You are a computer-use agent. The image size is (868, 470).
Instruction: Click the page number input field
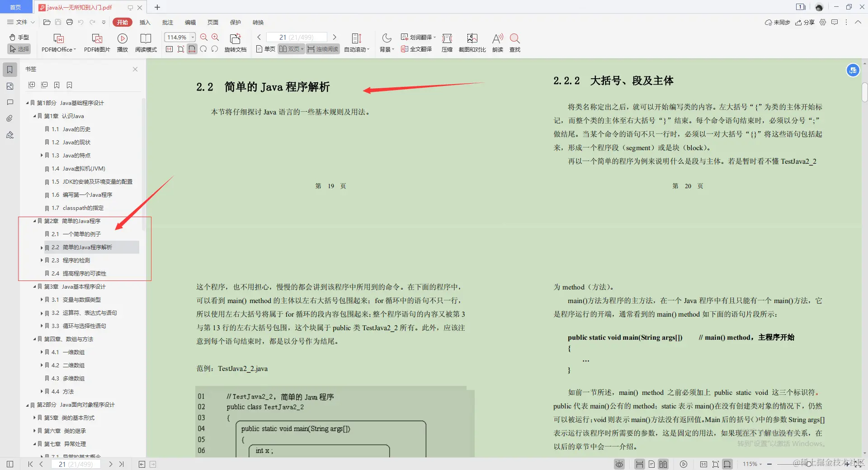(x=296, y=37)
